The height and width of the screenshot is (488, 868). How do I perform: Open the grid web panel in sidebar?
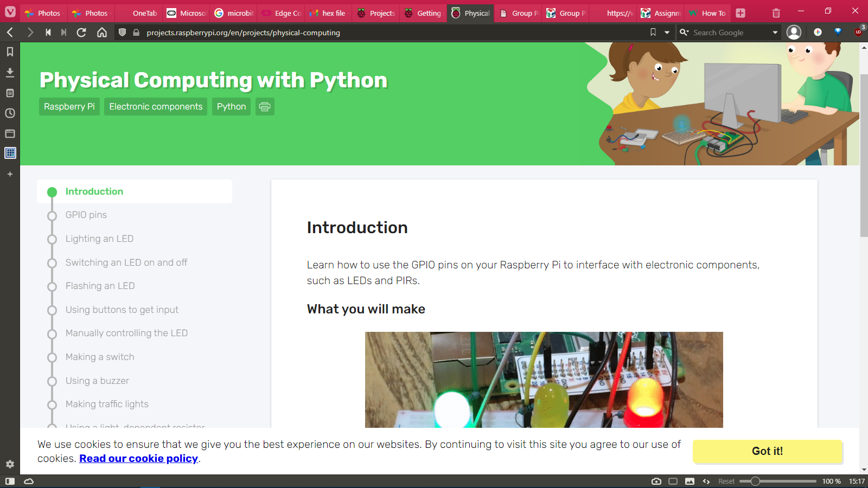pyautogui.click(x=10, y=153)
